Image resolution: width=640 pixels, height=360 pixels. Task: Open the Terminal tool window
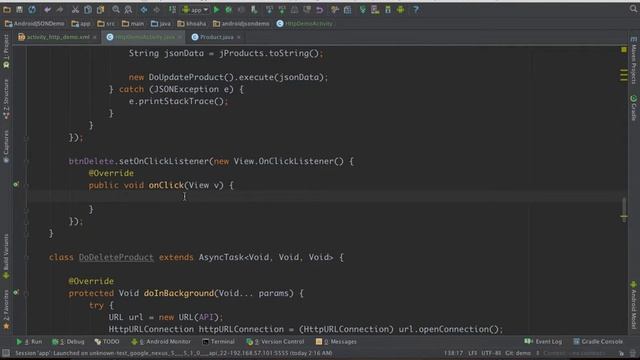(x=218, y=342)
